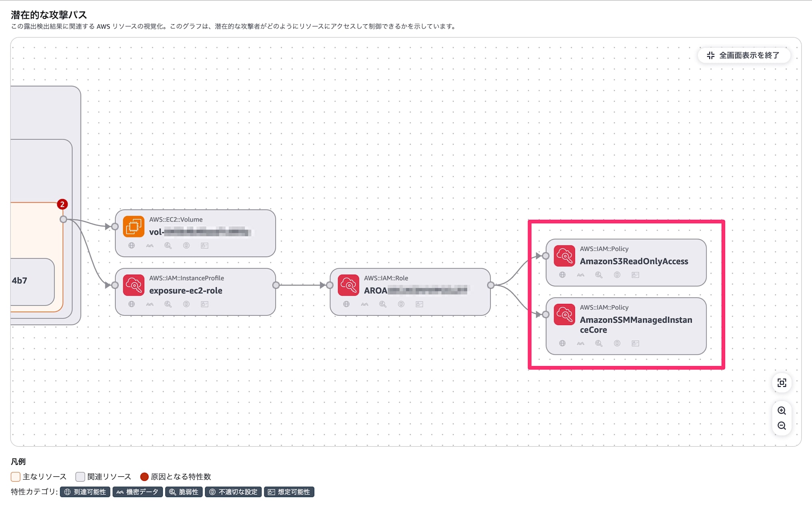Click sensitive data icon on AmazonS3ReadOnlyAccess node
The image size is (812, 508).
(581, 275)
